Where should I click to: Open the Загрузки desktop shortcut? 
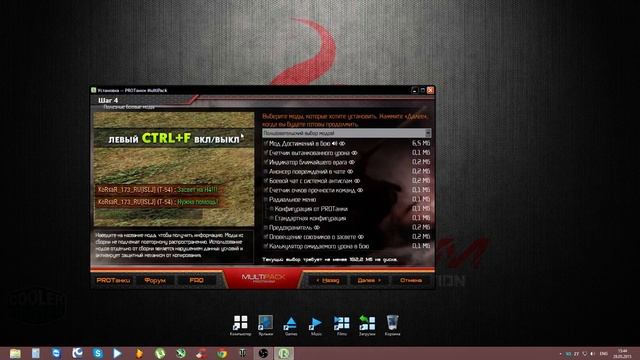click(367, 325)
